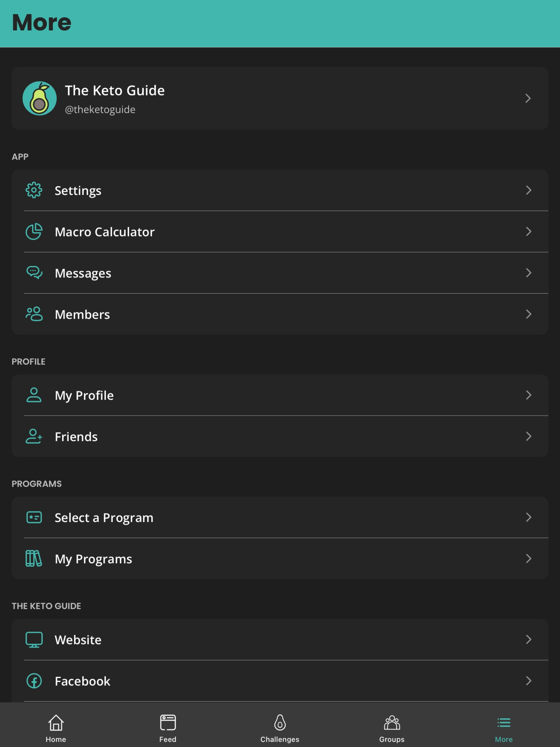Expand The Keto Guide profile chevron
This screenshot has width=560, height=747.
click(528, 98)
